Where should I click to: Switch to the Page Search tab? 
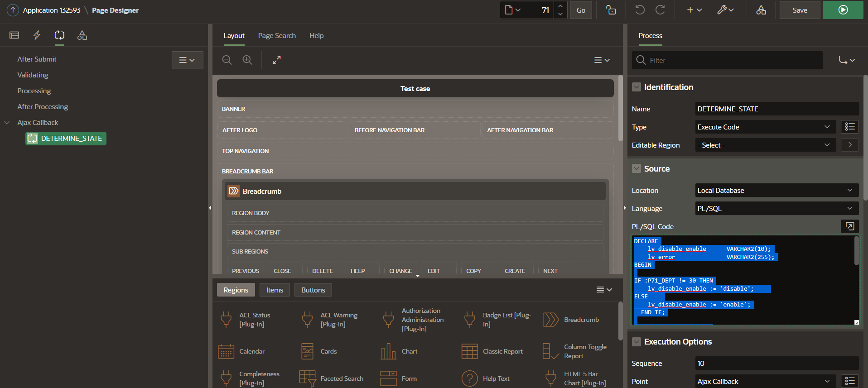[277, 35]
